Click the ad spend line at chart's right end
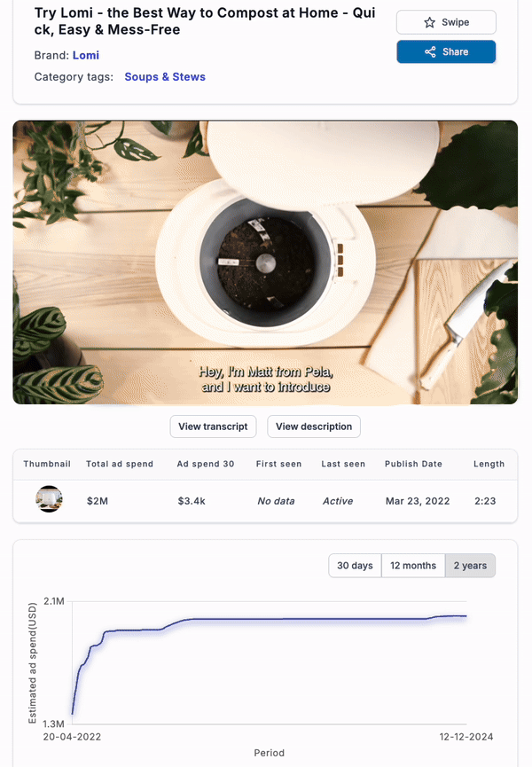This screenshot has width=532, height=767. point(464,616)
